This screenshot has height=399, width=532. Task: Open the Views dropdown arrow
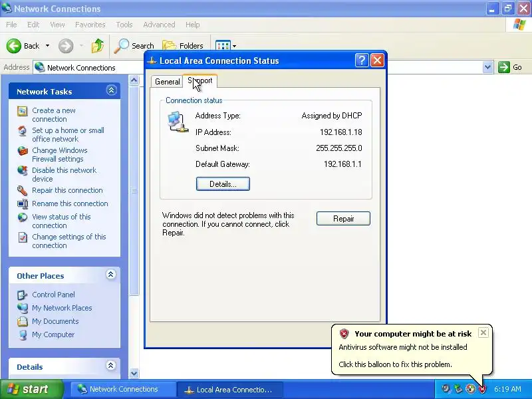[234, 46]
